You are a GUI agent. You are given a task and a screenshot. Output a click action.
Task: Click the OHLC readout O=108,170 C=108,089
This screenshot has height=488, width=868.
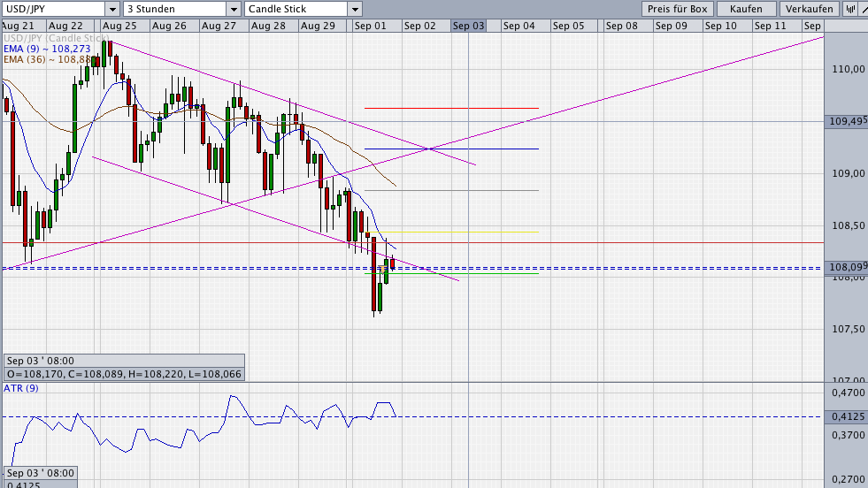pyautogui.click(x=124, y=374)
